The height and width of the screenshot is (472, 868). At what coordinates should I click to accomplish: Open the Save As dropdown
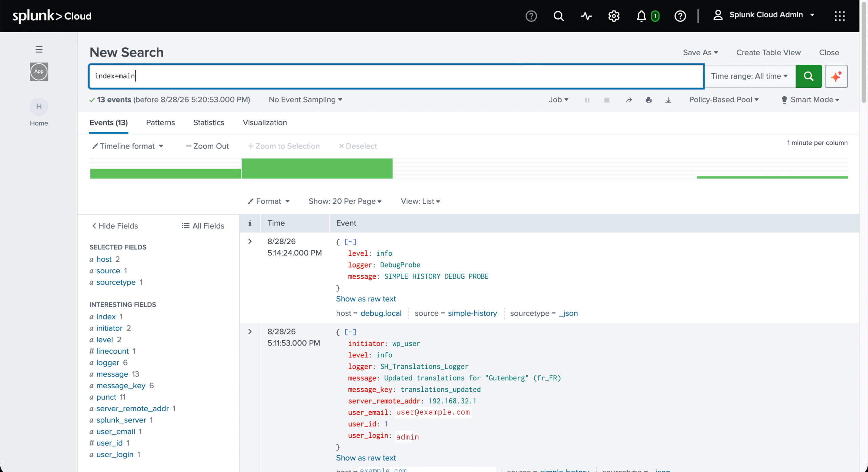[x=701, y=53]
